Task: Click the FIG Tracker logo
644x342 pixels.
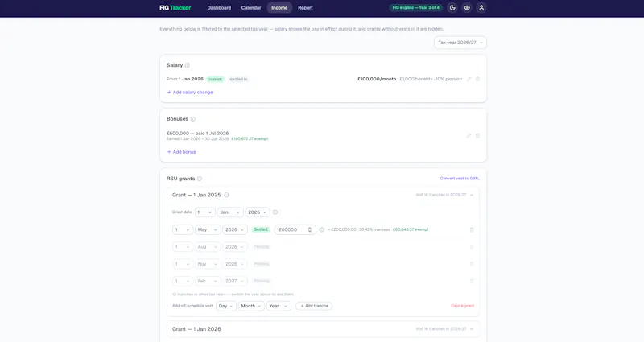Action: (175, 8)
